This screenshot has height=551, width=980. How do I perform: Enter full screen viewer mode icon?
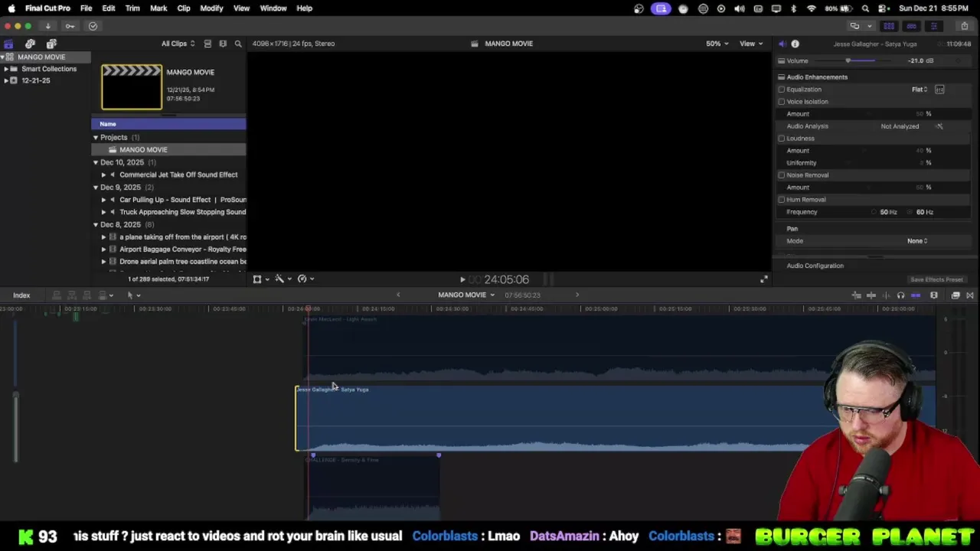[x=763, y=279]
